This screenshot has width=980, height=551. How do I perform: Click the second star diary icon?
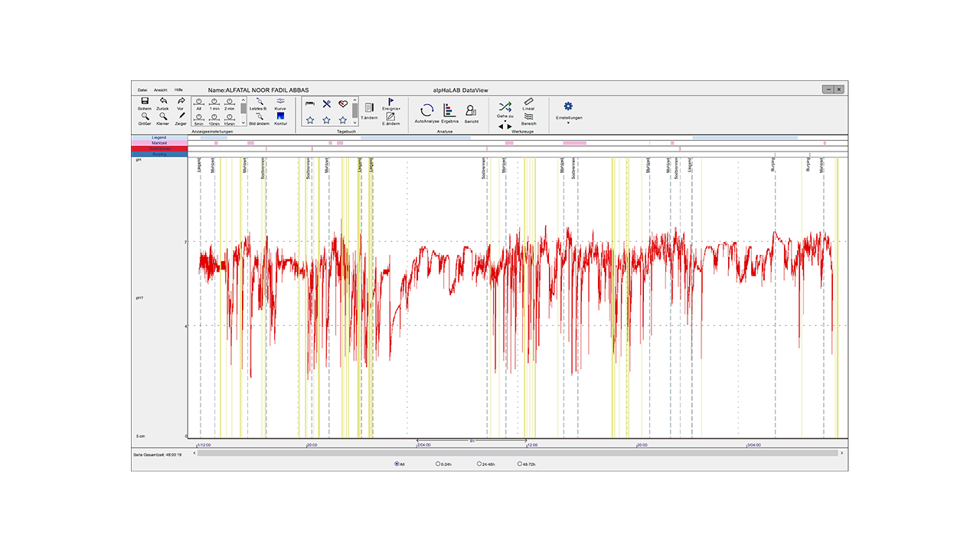click(x=327, y=120)
